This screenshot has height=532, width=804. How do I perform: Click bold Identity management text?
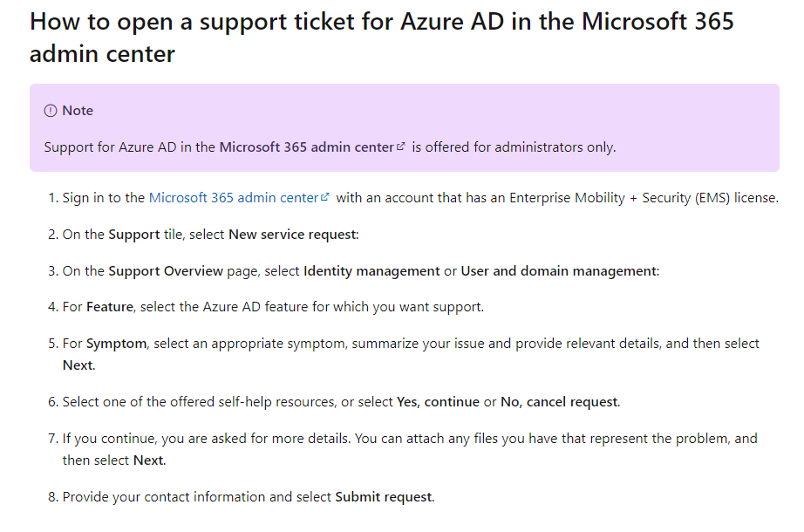click(x=371, y=271)
